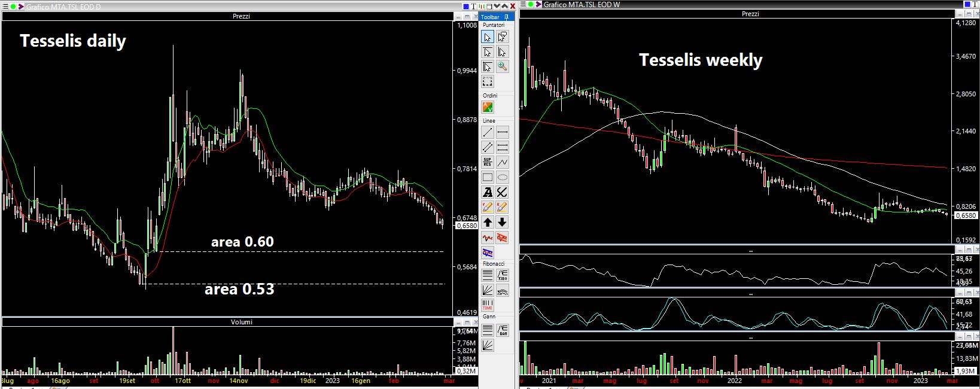Click the 'Tesselis daily' chart label
Screen dimensions: 980x389
[73, 41]
